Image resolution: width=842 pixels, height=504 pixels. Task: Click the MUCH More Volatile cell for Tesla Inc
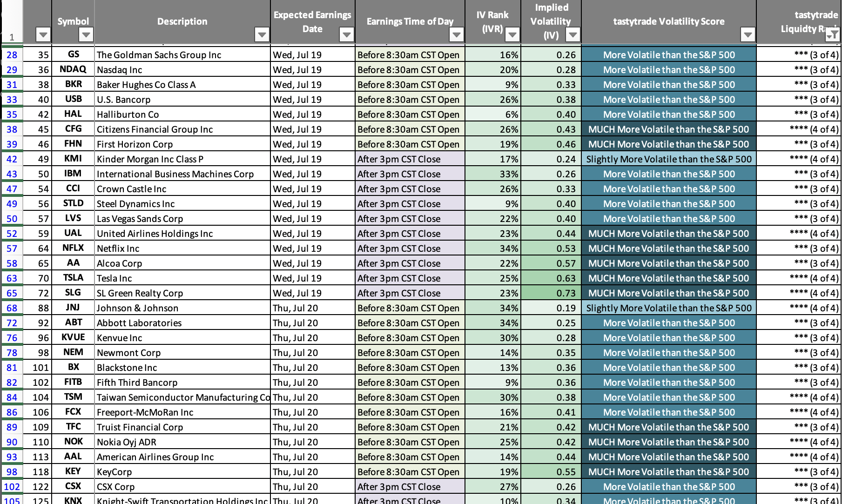[669, 278]
